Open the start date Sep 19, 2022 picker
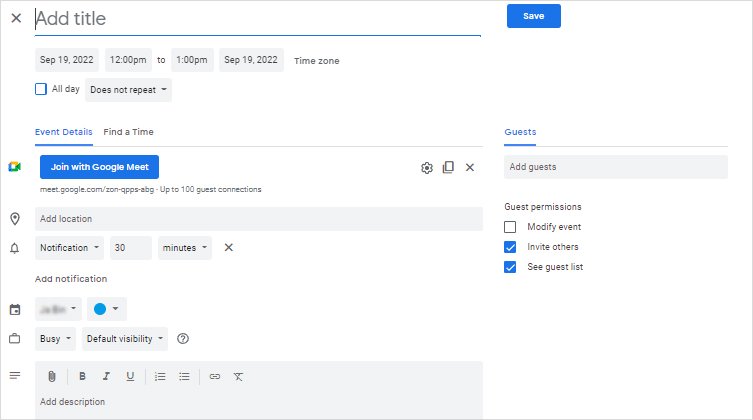The width and height of the screenshot is (753, 420). (x=67, y=60)
